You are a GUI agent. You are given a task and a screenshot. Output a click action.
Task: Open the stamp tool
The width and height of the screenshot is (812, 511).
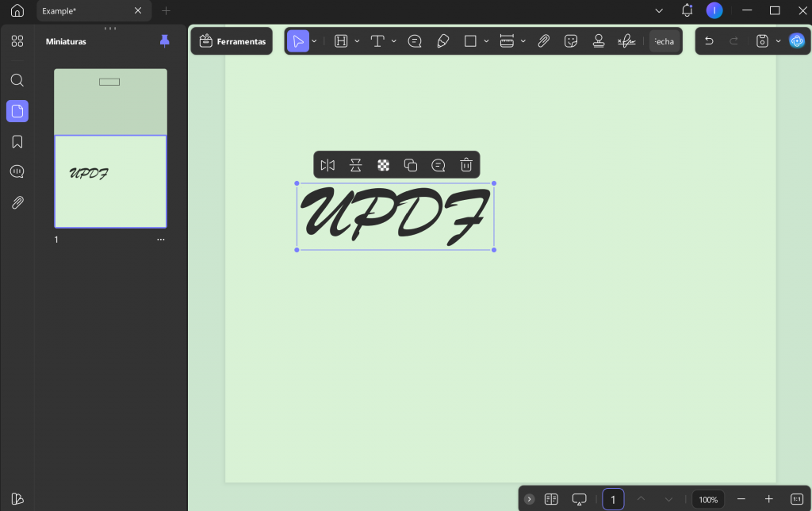click(x=599, y=41)
